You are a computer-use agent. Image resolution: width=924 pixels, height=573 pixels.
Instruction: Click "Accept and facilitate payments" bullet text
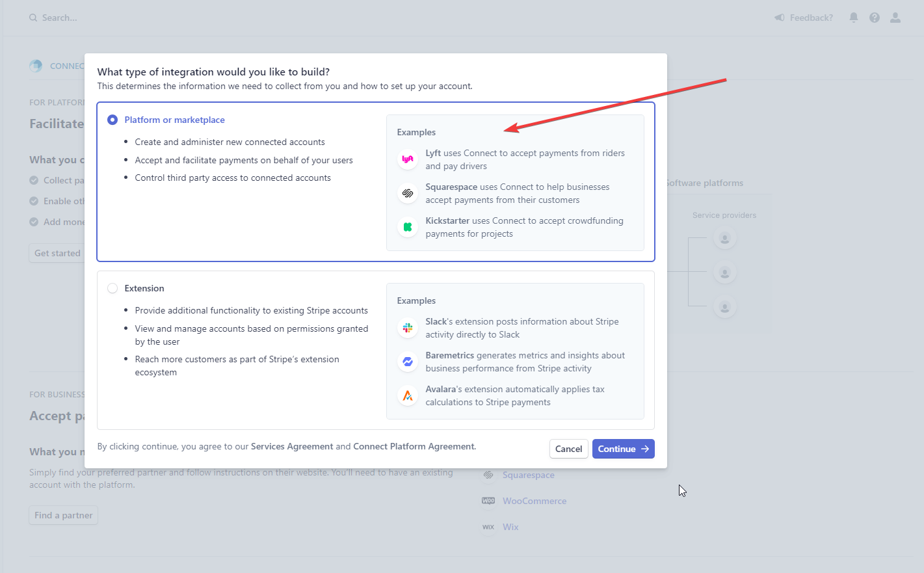[244, 160]
